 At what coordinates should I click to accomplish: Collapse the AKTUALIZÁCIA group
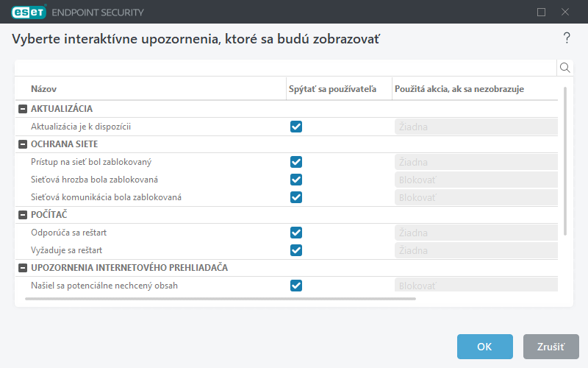(x=23, y=109)
